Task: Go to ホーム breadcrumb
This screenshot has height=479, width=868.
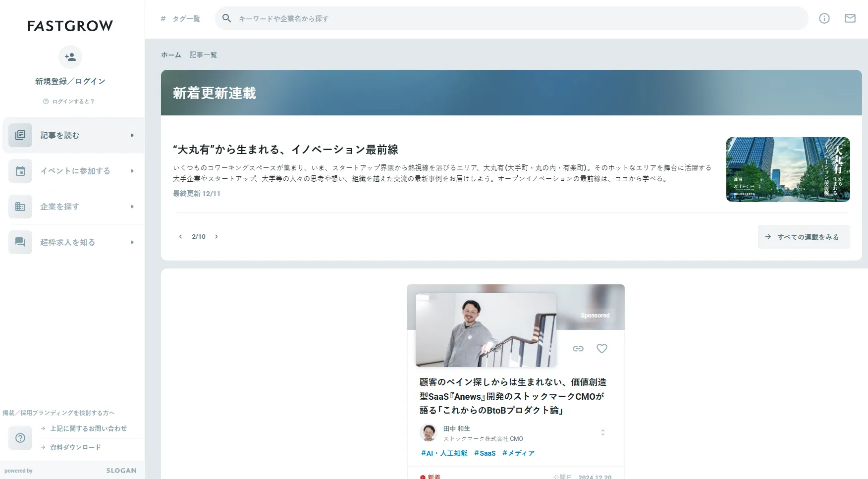Action: tap(171, 55)
